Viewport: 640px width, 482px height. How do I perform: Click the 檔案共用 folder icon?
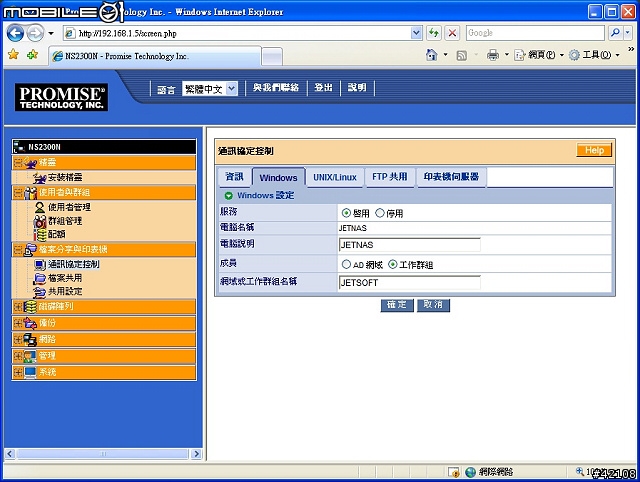click(40, 278)
